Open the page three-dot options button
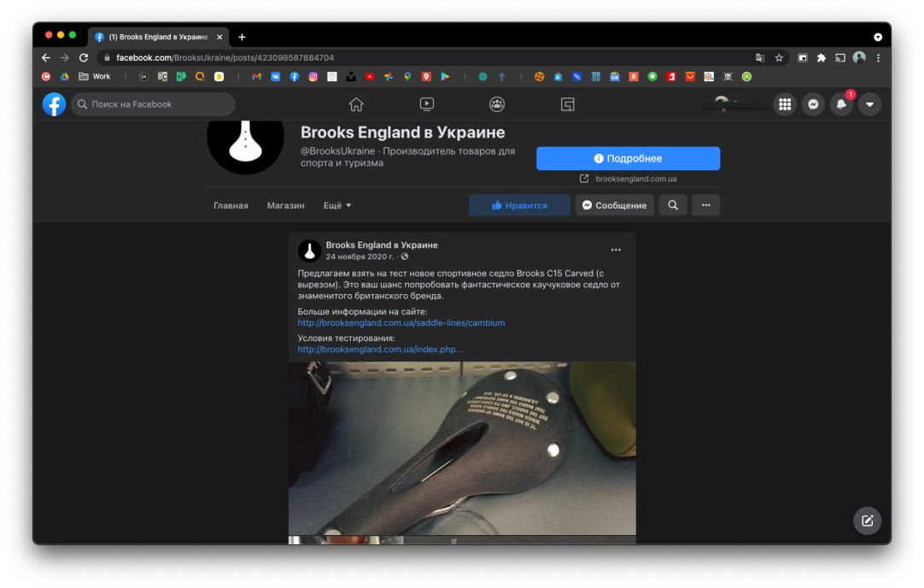The width and height of the screenshot is (924, 588). click(706, 205)
